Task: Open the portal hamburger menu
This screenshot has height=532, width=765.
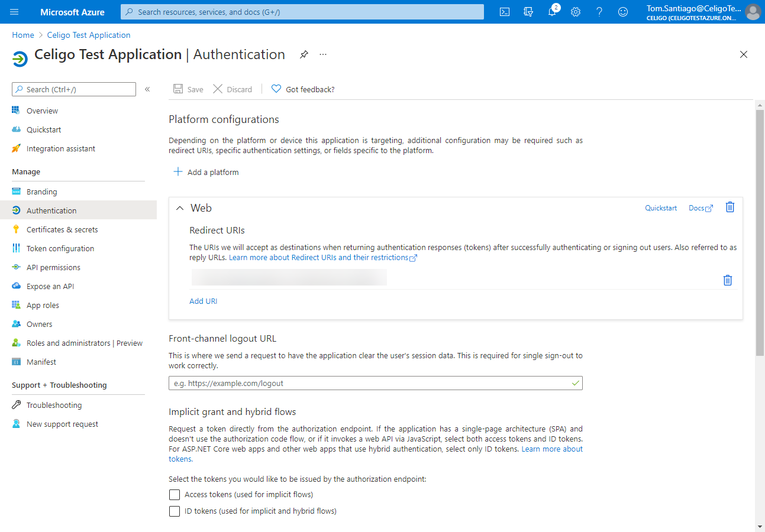Action: click(15, 12)
